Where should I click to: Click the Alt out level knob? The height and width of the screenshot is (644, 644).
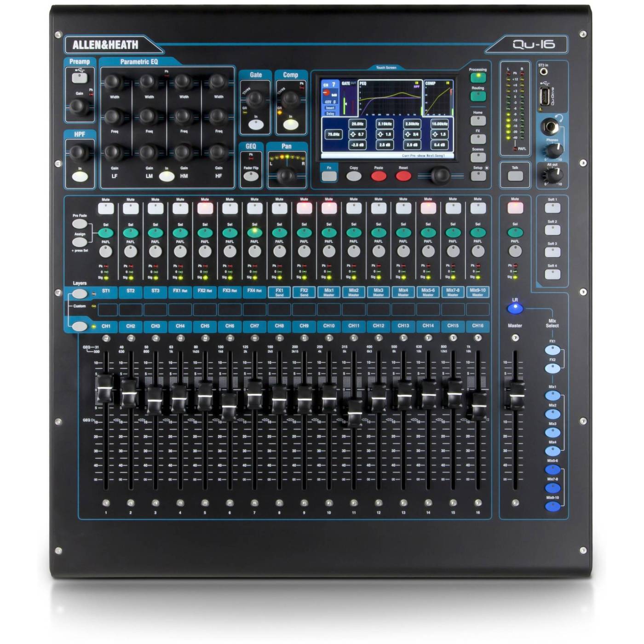click(554, 175)
